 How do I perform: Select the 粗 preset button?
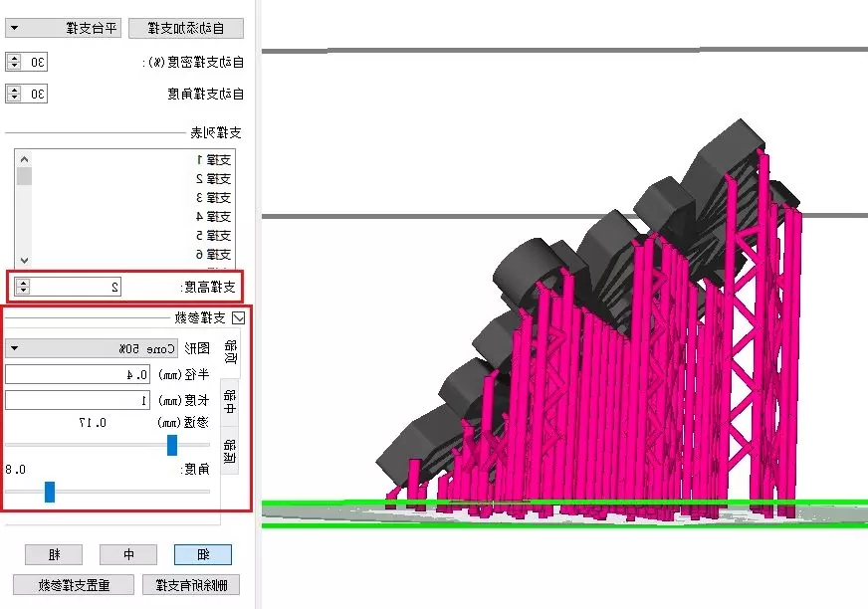(54, 554)
